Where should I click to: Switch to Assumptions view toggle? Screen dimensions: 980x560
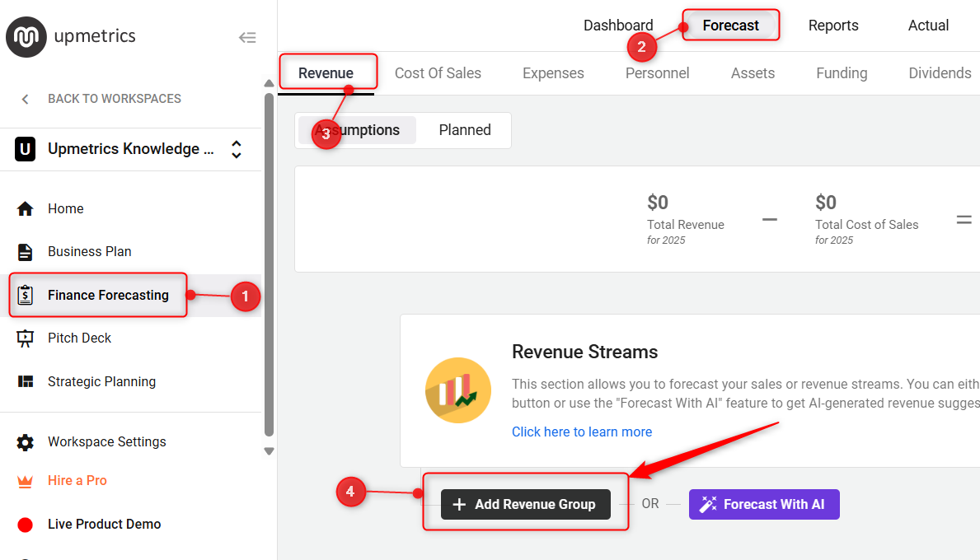pos(357,130)
